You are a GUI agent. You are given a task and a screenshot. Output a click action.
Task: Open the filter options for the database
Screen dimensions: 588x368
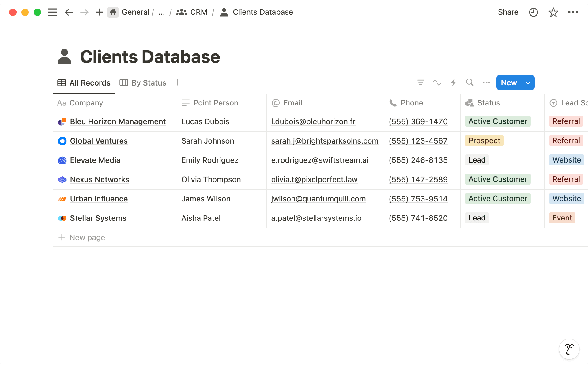pos(421,82)
